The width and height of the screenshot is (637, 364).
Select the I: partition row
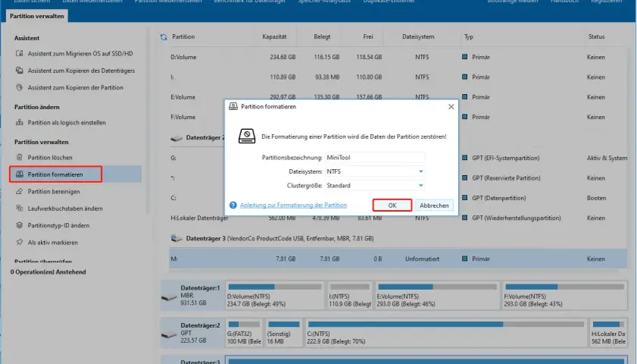pos(398,77)
